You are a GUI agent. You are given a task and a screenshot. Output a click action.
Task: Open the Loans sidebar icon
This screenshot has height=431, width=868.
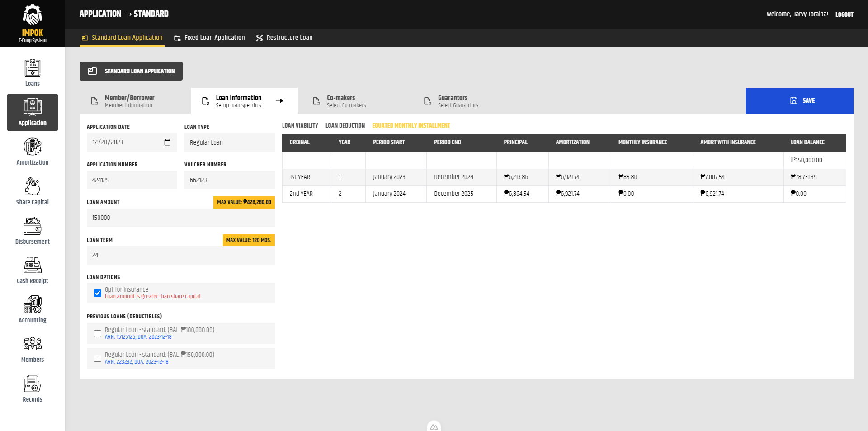(x=32, y=72)
